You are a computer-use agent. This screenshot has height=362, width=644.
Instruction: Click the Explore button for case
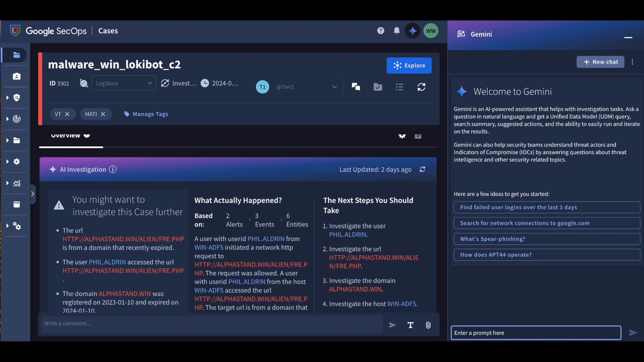tap(408, 65)
